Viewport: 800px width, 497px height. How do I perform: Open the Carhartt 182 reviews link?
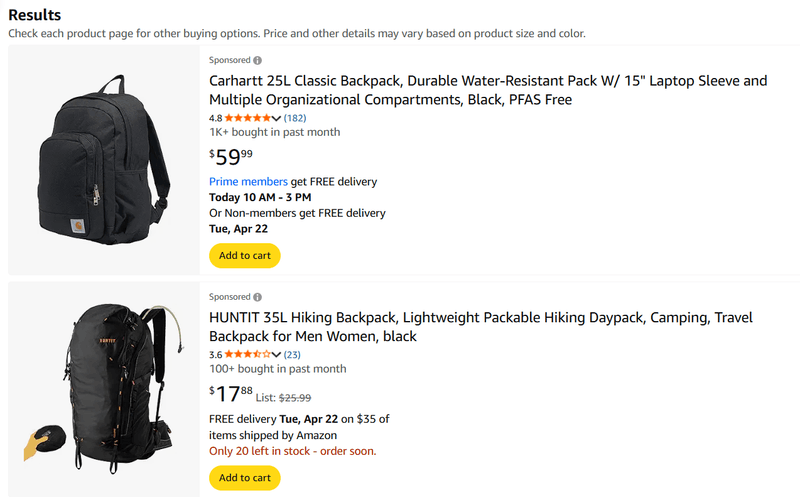click(295, 118)
